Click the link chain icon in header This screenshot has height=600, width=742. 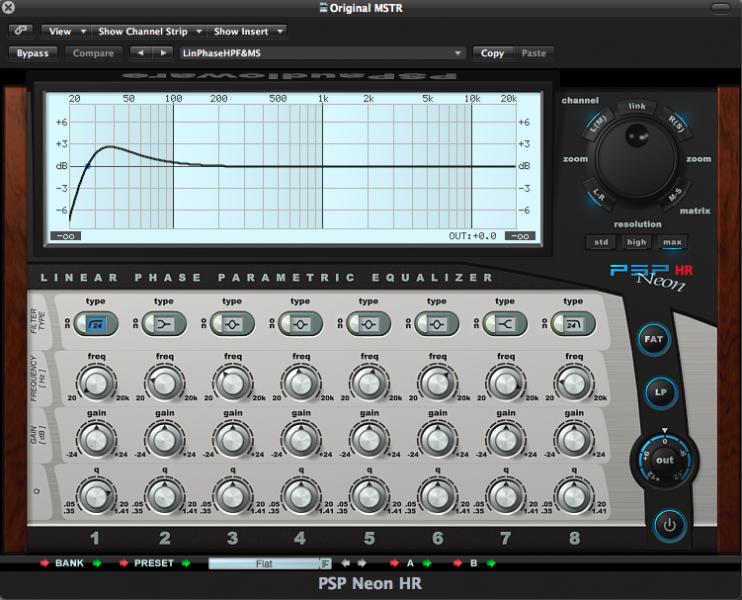pos(20,31)
